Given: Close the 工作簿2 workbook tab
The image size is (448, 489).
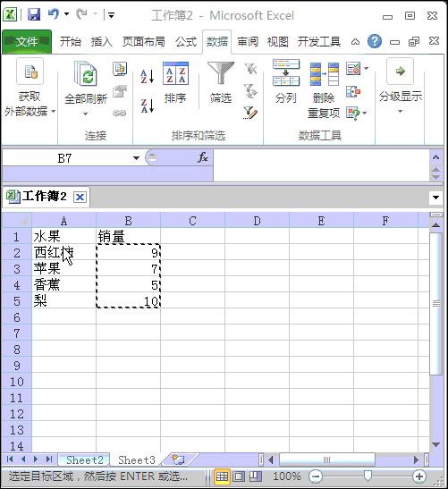Looking at the screenshot, I should tap(80, 197).
